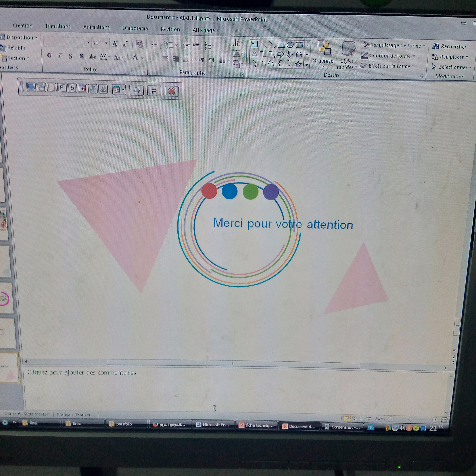Open the Diaporama ribbon tab

pos(135,28)
